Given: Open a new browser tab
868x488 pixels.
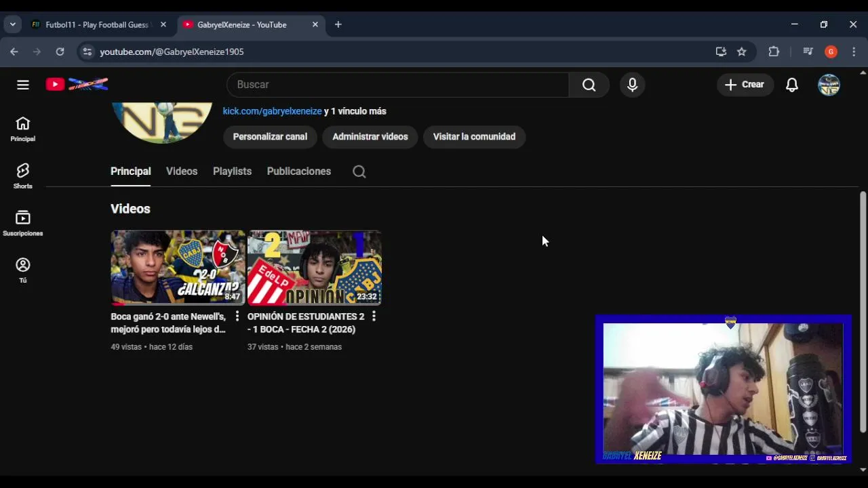Looking at the screenshot, I should 338,24.
